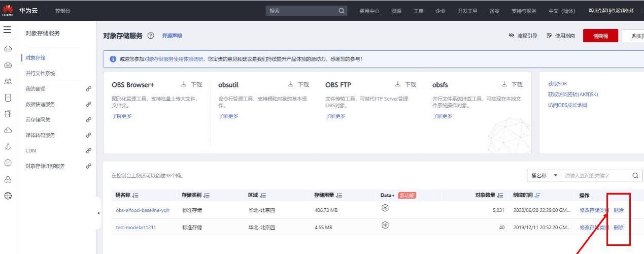Click the download icon for obsfs

[x=504, y=85]
